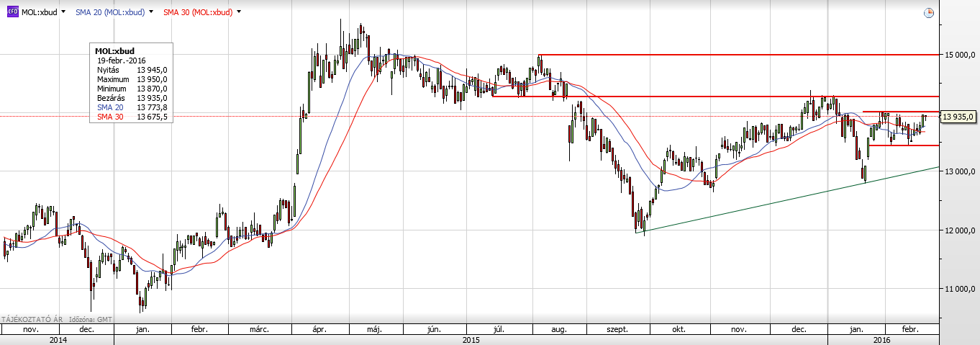Click the júl. month label on timeline
The height and width of the screenshot is (345, 980).
[498, 329]
